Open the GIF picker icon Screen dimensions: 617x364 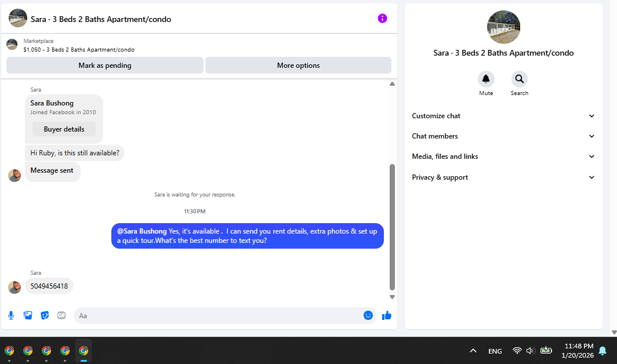(61, 315)
